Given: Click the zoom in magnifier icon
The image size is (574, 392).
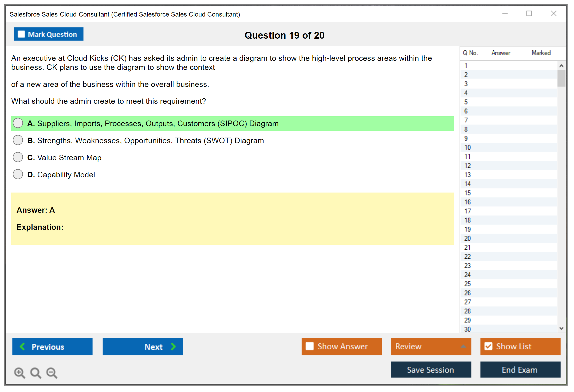Looking at the screenshot, I should pos(19,373).
